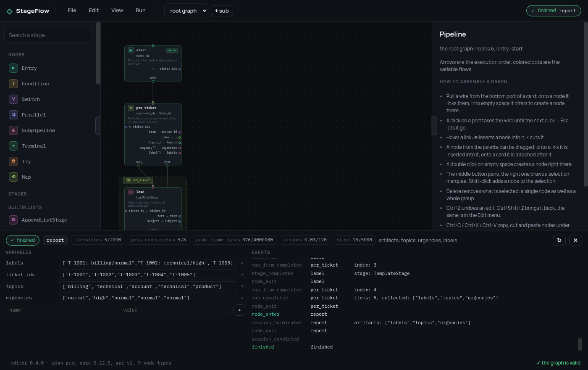588x370 pixels.
Task: Click the Entry node icon in the palette
Action: (13, 68)
